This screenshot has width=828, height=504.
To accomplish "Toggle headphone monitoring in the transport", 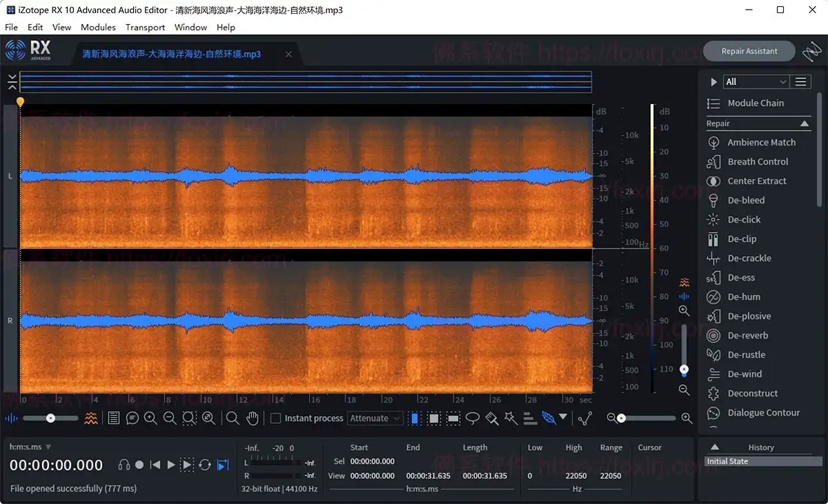I will [x=126, y=465].
